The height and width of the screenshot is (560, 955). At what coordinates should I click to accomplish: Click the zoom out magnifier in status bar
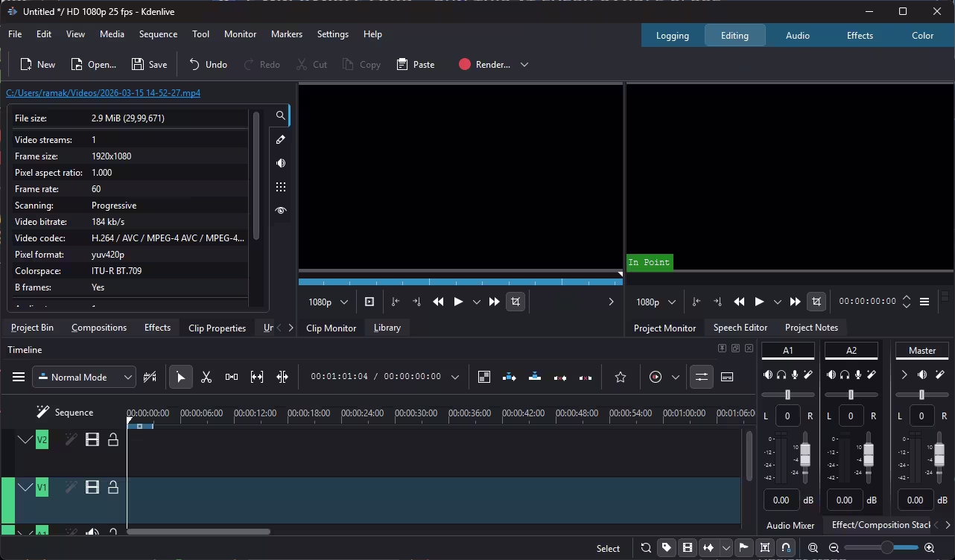click(x=834, y=548)
